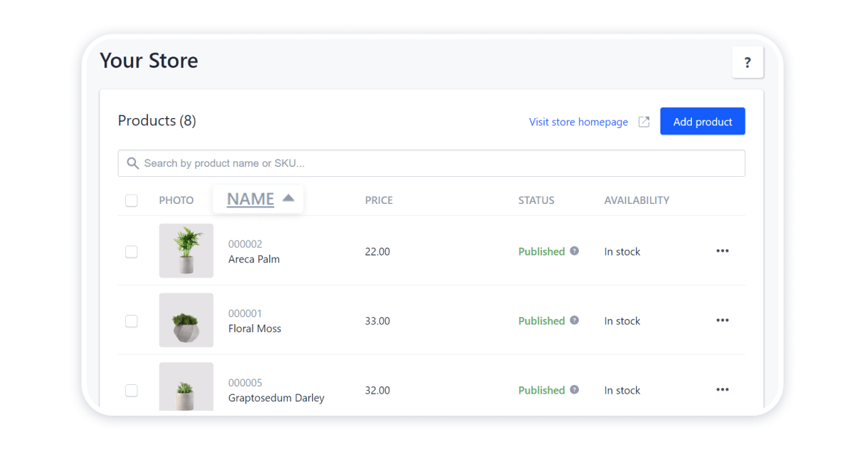Screen dimensions: 868x468
Task: Open the help question mark icon
Action: click(747, 62)
